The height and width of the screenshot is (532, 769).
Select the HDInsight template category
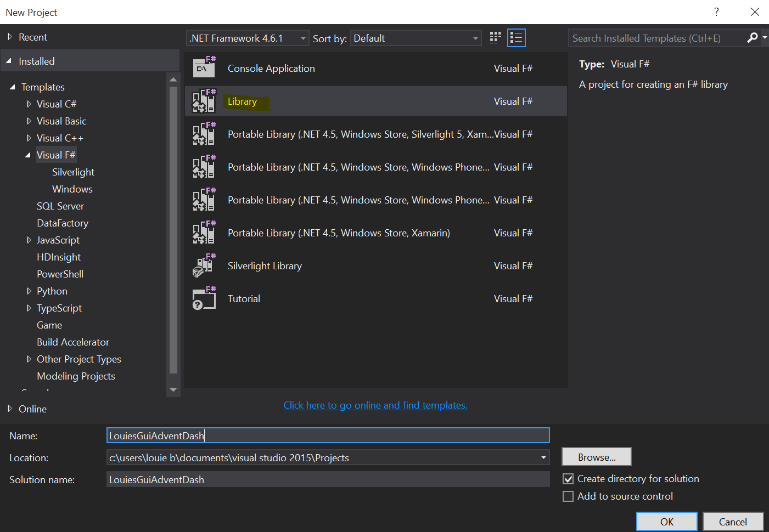pos(59,257)
